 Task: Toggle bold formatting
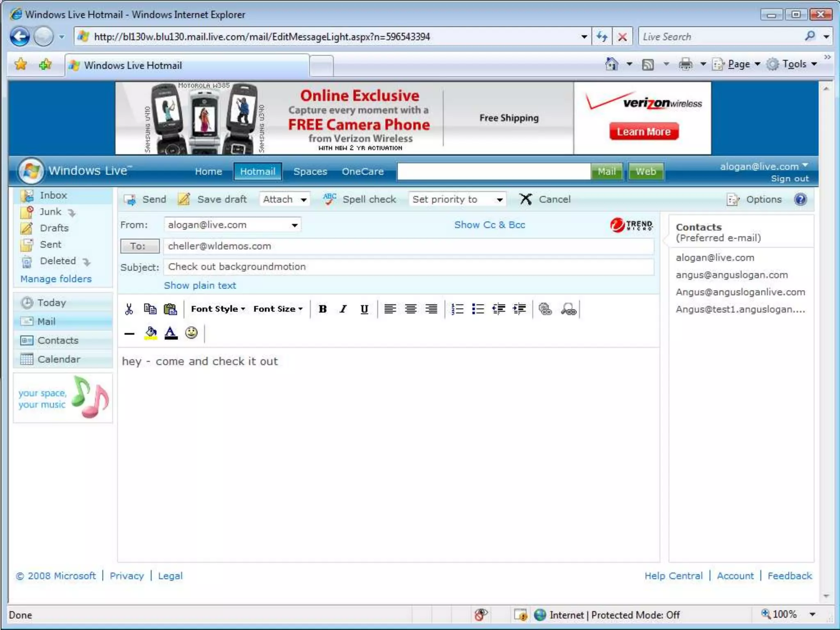click(323, 309)
